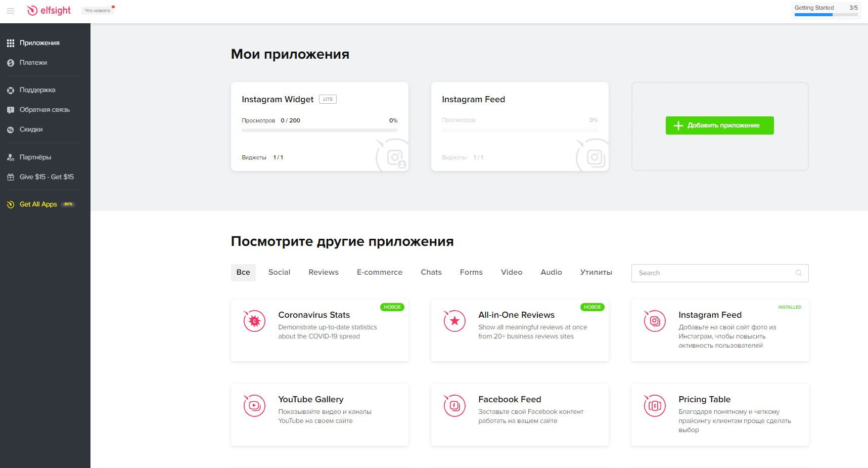Open the Facebook Feed app title
868x468 pixels.
(x=510, y=399)
